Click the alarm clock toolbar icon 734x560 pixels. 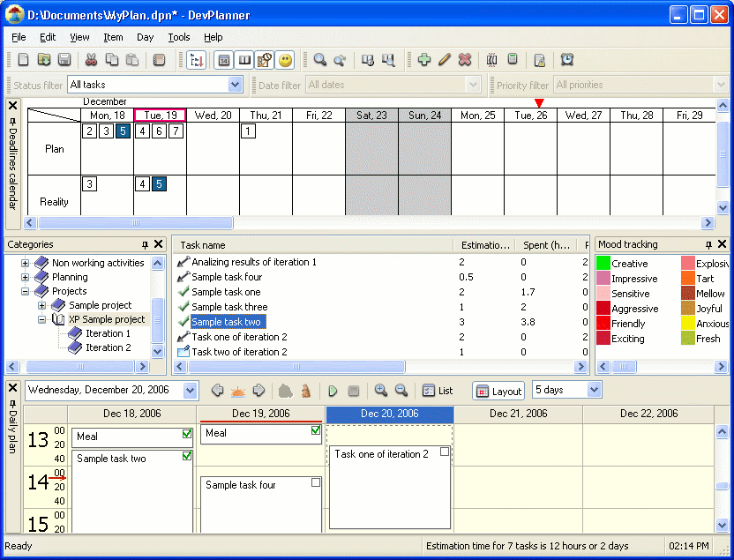click(x=567, y=60)
